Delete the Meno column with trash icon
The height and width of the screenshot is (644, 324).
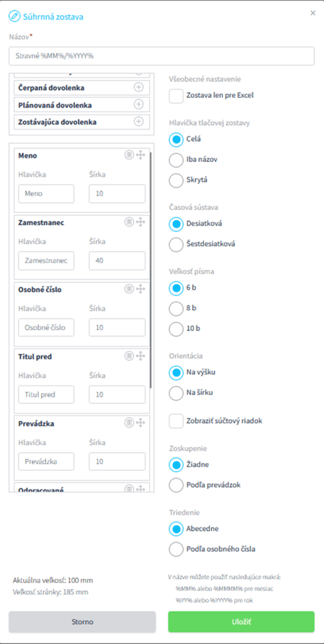click(129, 155)
